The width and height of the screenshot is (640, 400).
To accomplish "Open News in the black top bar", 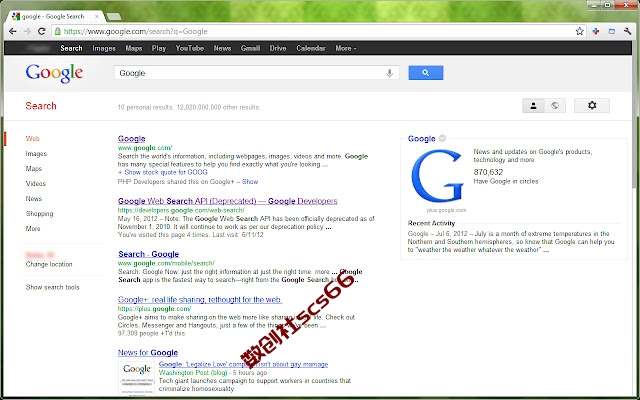I will click(x=222, y=48).
